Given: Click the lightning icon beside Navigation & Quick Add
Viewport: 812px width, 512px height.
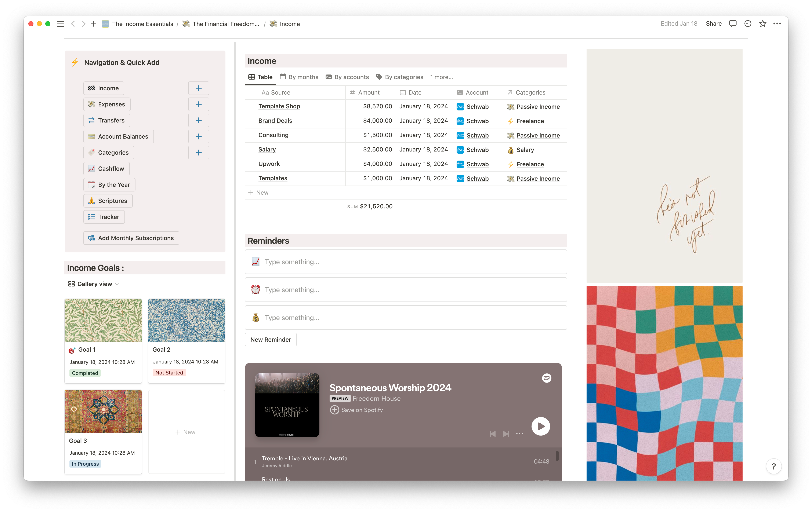Looking at the screenshot, I should 75,62.
